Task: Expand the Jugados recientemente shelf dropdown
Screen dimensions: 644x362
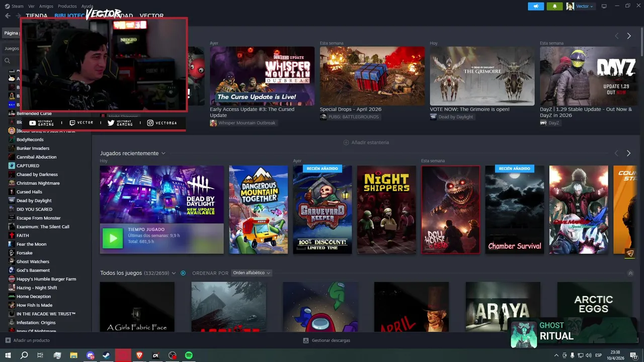Action: tap(164, 153)
